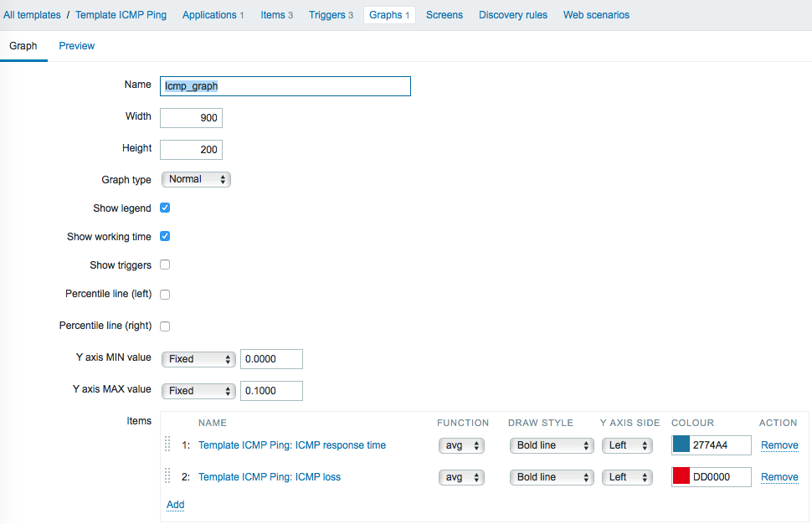This screenshot has height=524, width=812.
Task: Enable Show triggers checkbox
Action: [x=165, y=265]
